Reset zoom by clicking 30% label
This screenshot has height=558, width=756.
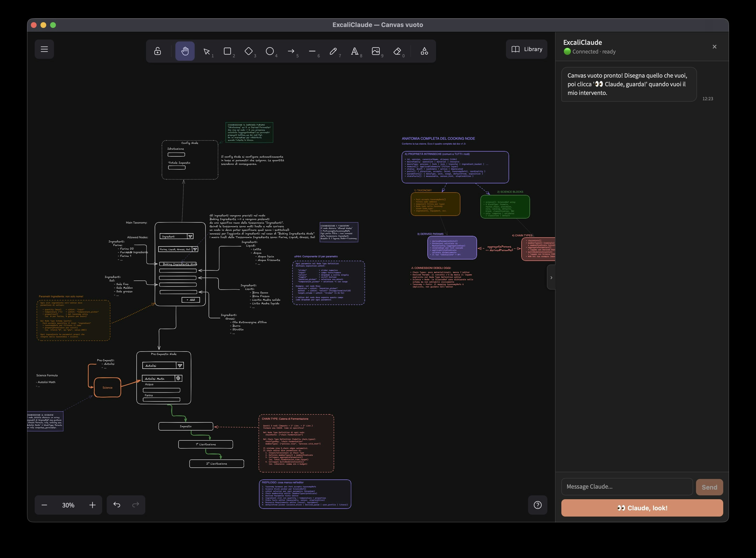68,505
